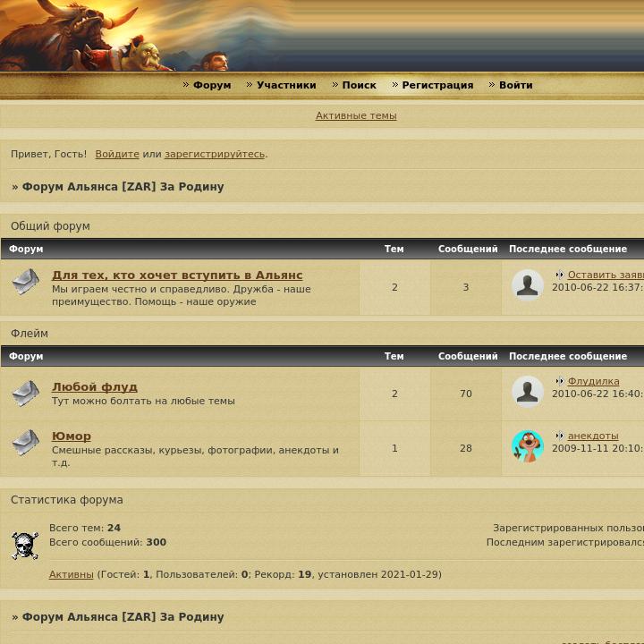The height and width of the screenshot is (644, 644).
Task: Click date 2009-11-11 under анекдоты
Action: pyautogui.click(x=598, y=448)
